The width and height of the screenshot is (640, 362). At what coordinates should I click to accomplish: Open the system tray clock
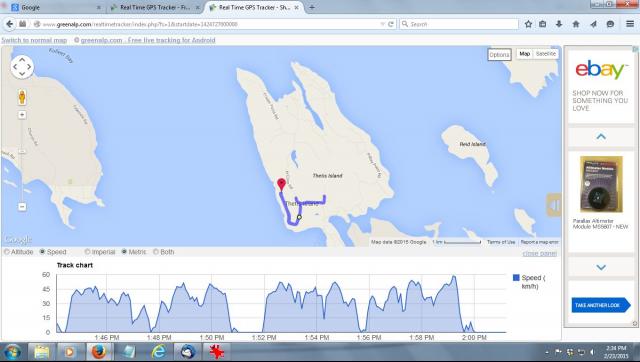pyautogui.click(x=616, y=352)
